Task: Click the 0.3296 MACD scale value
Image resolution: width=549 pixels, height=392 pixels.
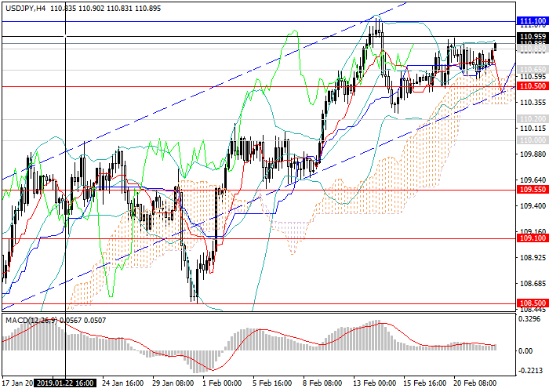Action: (x=531, y=320)
